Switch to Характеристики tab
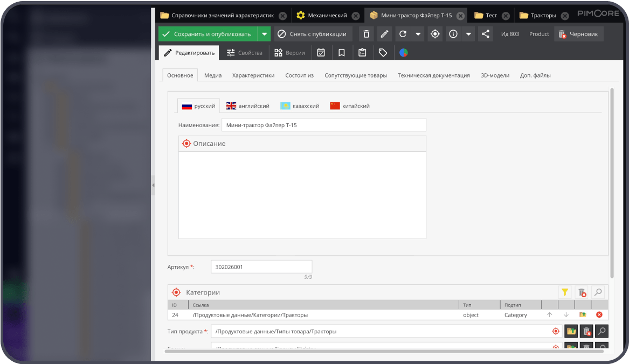 253,75
